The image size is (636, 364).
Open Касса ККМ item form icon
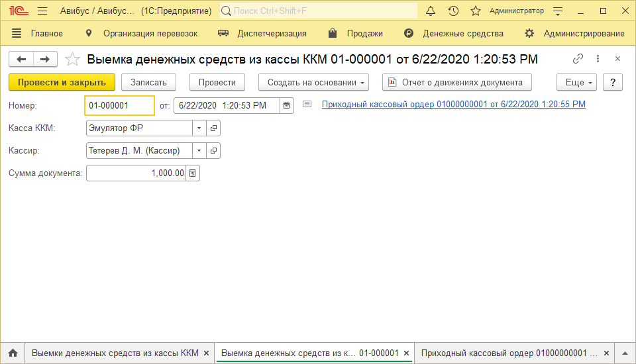[x=213, y=128]
